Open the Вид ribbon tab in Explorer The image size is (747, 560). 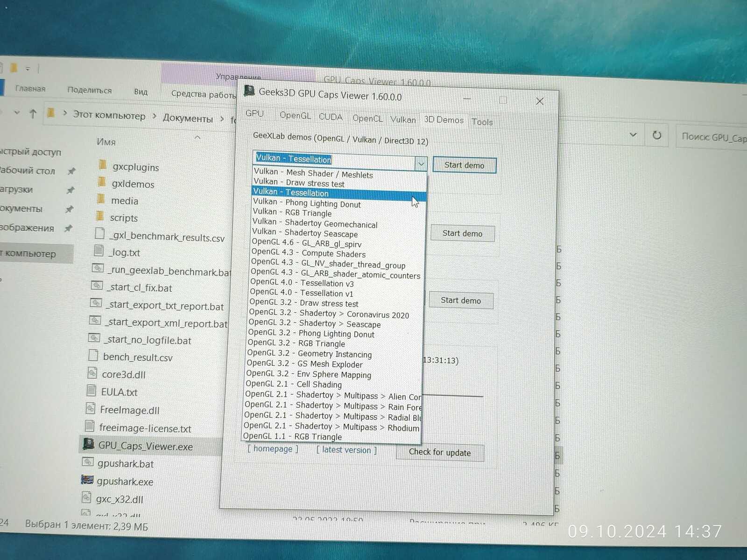[x=141, y=91]
